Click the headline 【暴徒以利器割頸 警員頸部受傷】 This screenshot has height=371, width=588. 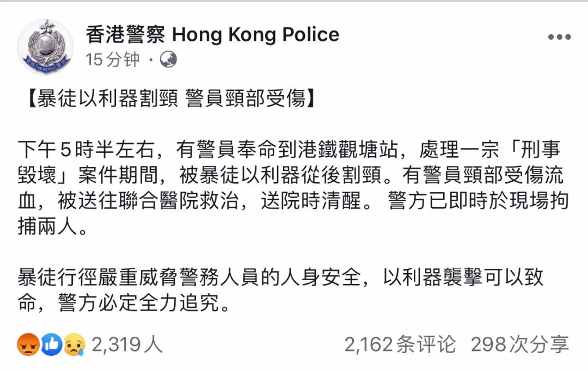[169, 100]
